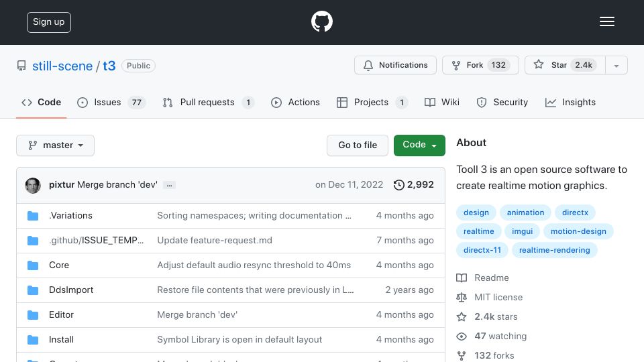Open the Security tab

[502, 102]
